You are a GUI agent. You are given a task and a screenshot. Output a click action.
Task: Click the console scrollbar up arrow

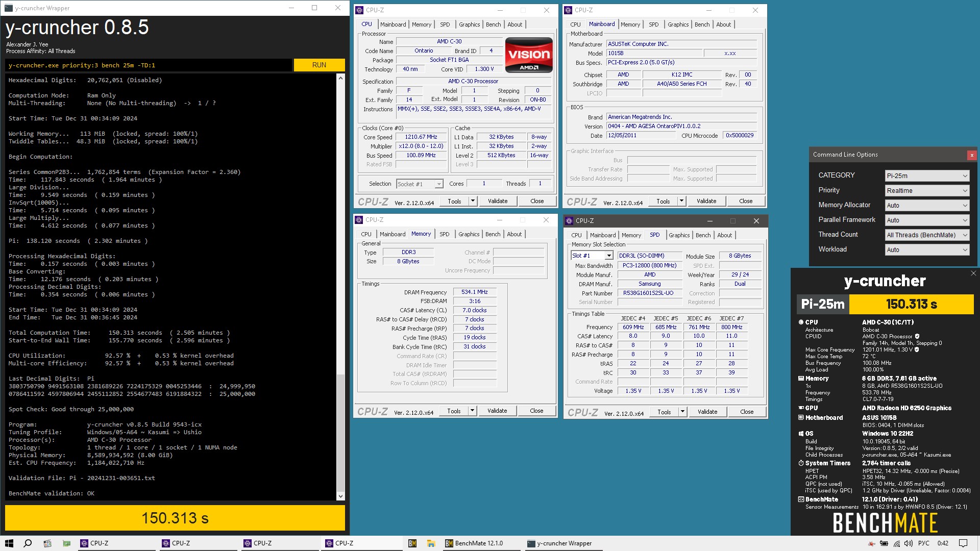340,78
